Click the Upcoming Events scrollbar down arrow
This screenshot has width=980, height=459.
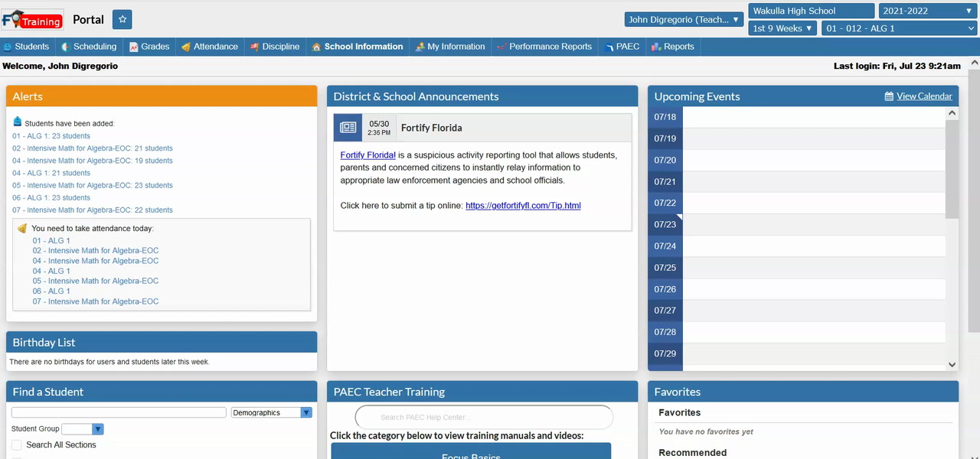[x=952, y=366]
